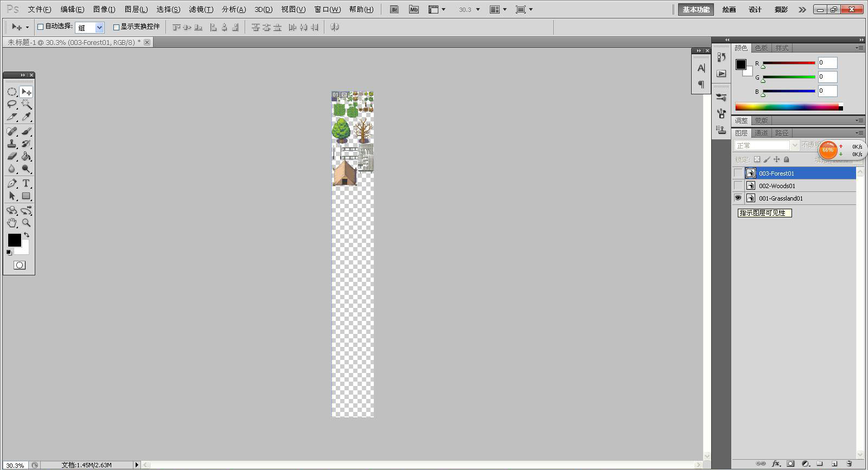Select the Horizontal Type tool
868x470 pixels.
tap(26, 183)
